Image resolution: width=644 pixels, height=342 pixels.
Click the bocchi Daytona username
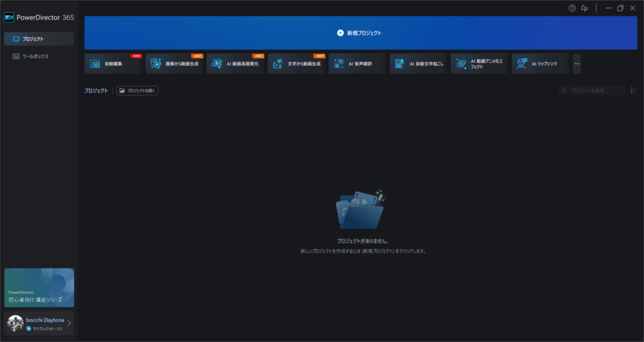[x=45, y=320]
